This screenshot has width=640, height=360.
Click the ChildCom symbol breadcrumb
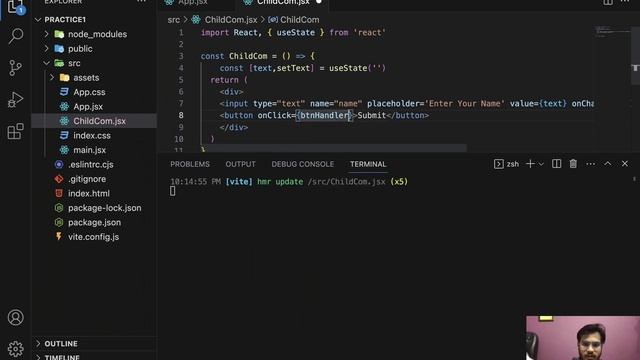[300, 20]
